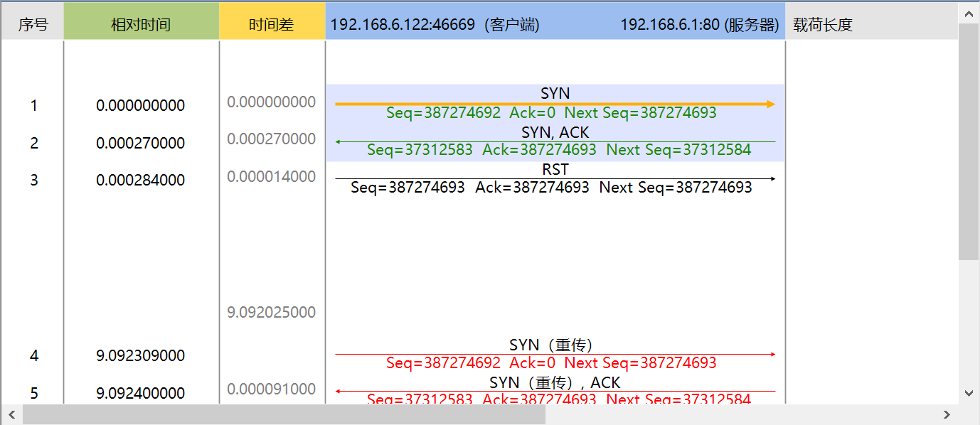Click the scroll-down arrow on the right
980x425 pixels.
969,393
